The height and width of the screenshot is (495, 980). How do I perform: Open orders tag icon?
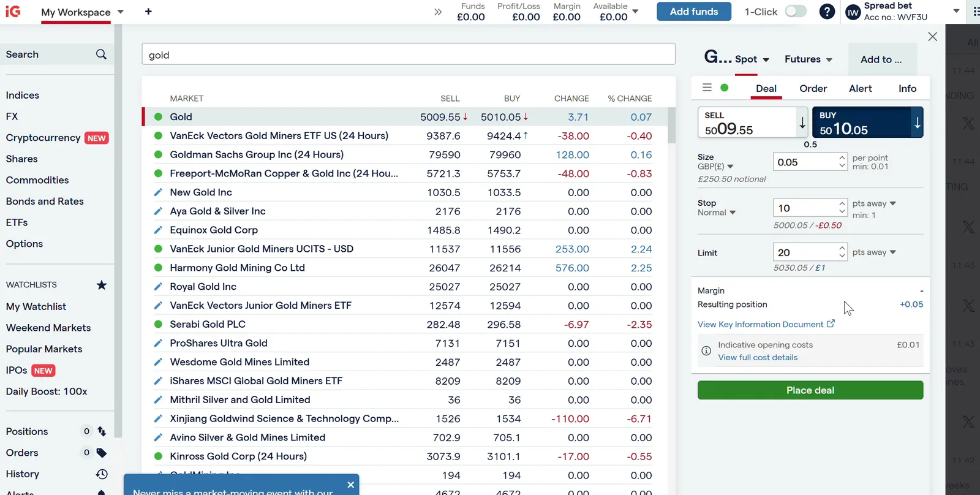pyautogui.click(x=102, y=453)
